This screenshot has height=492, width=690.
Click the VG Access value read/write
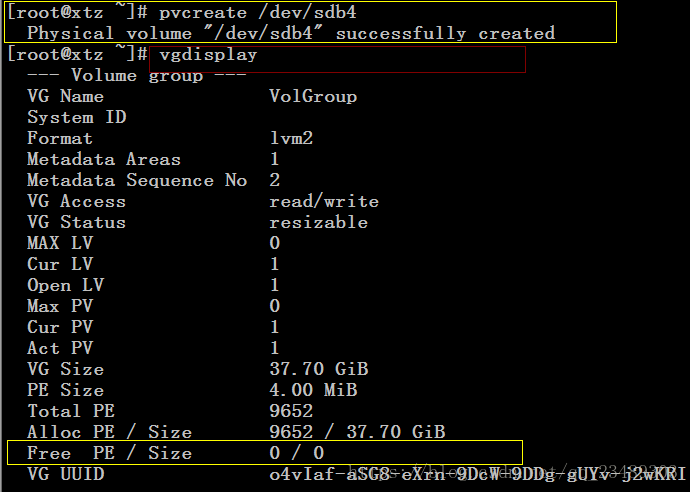tap(324, 201)
